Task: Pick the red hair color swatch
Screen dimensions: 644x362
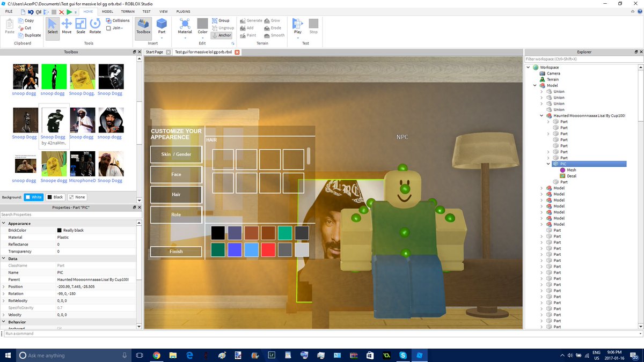Action: pos(268,249)
